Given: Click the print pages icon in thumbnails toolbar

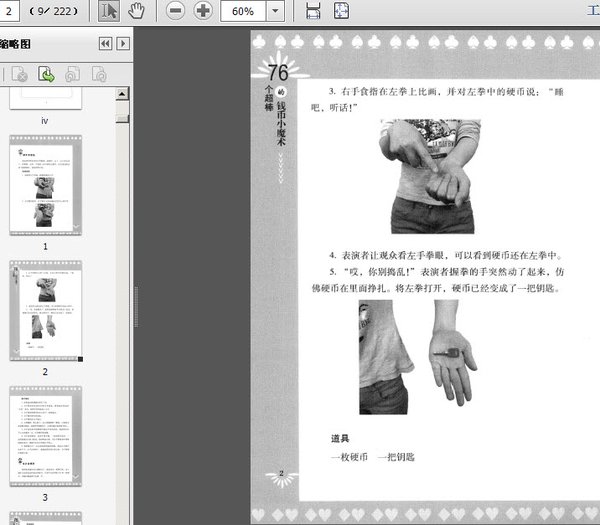Looking at the screenshot, I should click(x=73, y=74).
